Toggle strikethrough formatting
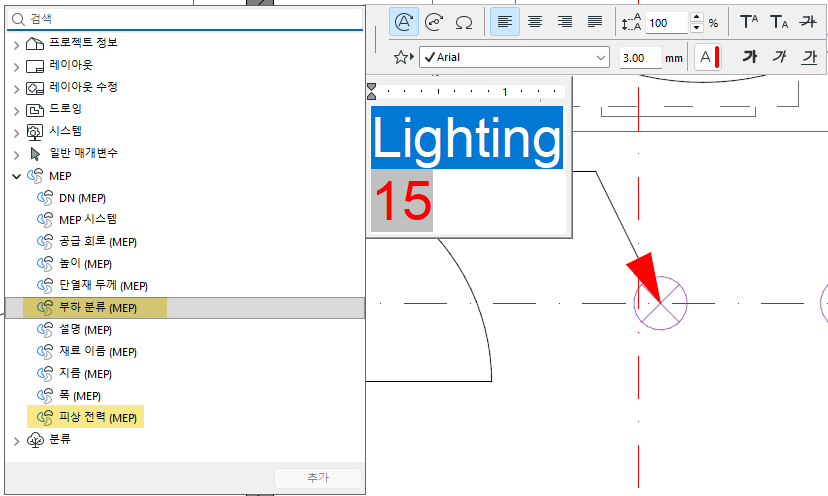Screen dimensions: 828x496 pos(808,22)
